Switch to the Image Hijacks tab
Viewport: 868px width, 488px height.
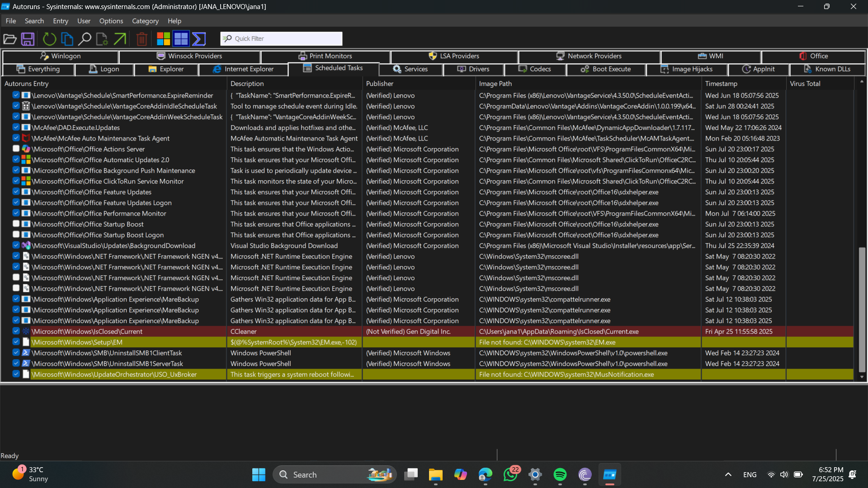[687, 69]
